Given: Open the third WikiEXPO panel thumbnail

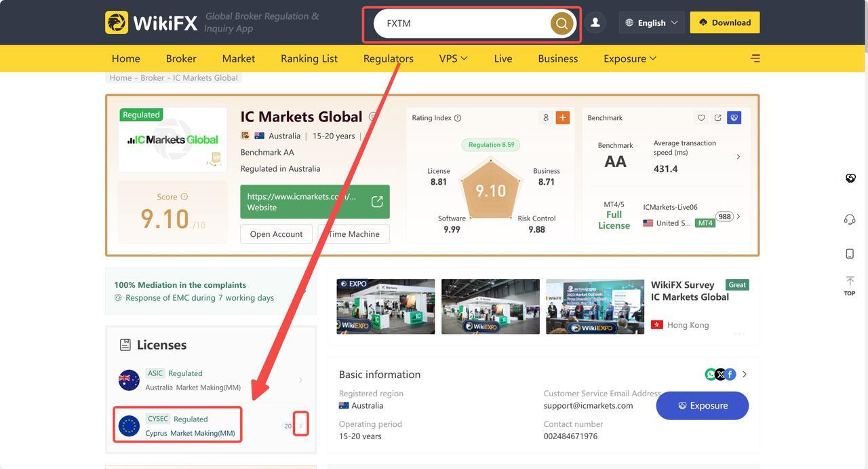Looking at the screenshot, I should point(595,306).
